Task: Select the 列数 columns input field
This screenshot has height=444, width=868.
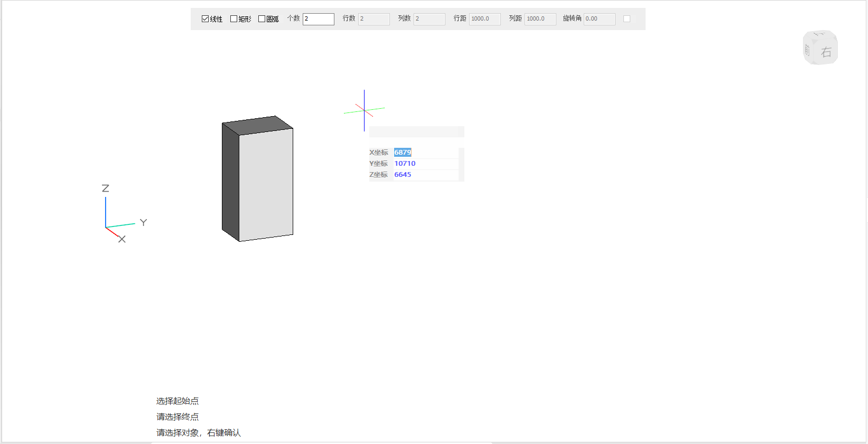Action: click(x=430, y=19)
